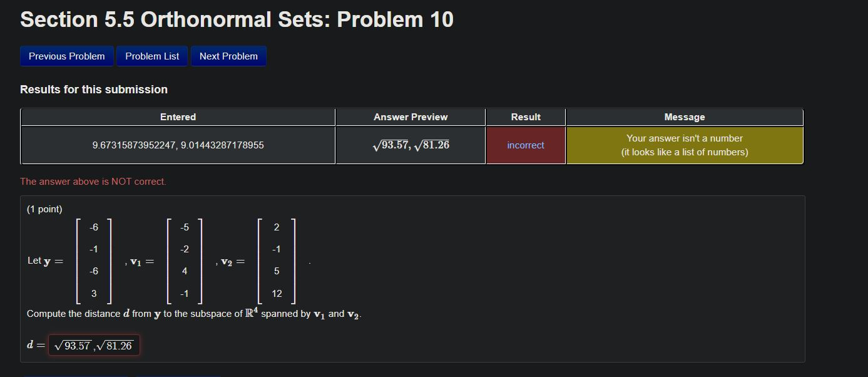
Task: Click the Result column header
Action: (525, 116)
